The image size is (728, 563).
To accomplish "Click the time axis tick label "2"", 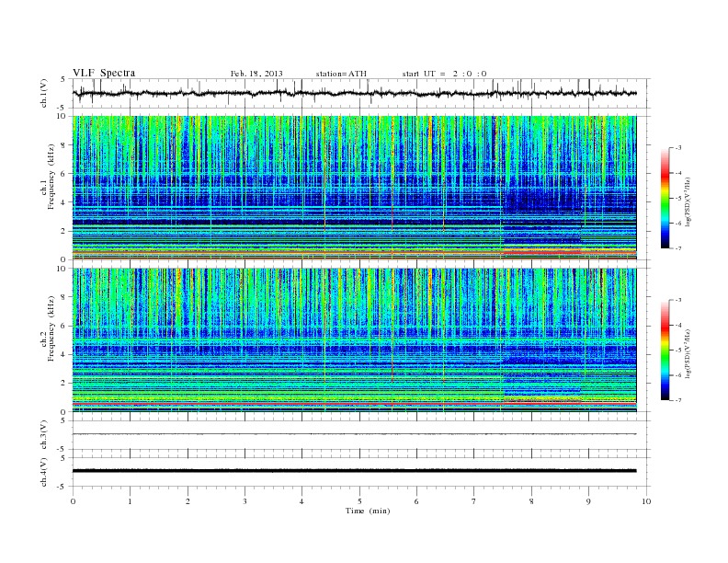I will coord(188,501).
